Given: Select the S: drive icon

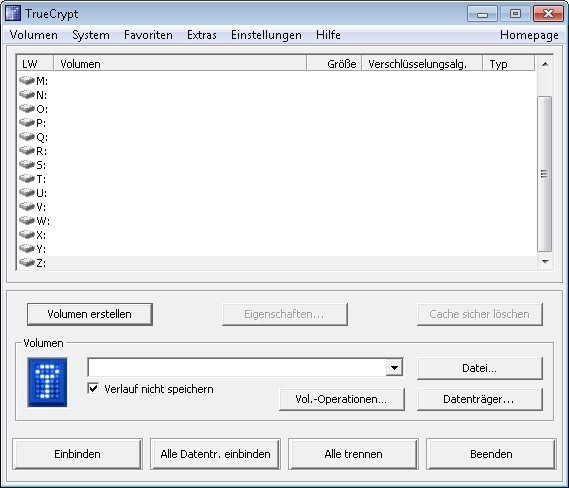Looking at the screenshot, I should coord(27,164).
